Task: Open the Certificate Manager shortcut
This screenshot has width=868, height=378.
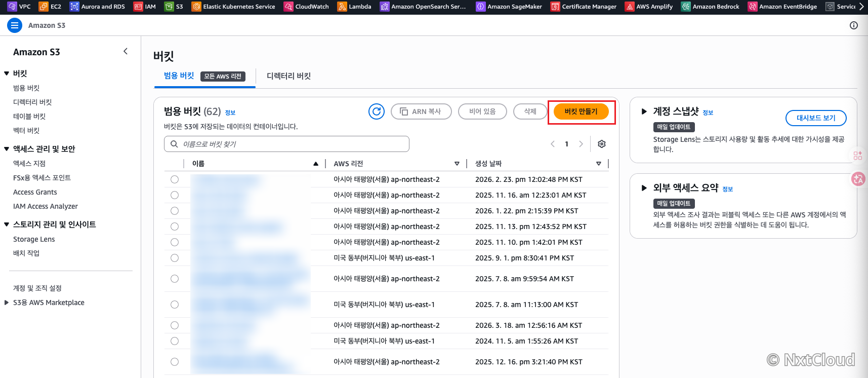Action: [x=584, y=7]
